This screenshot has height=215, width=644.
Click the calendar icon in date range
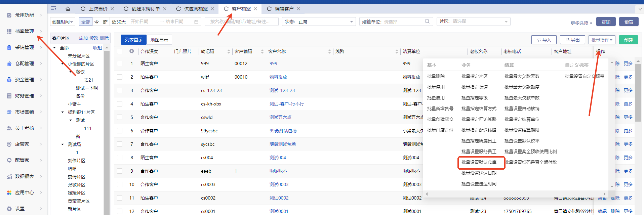click(x=196, y=22)
